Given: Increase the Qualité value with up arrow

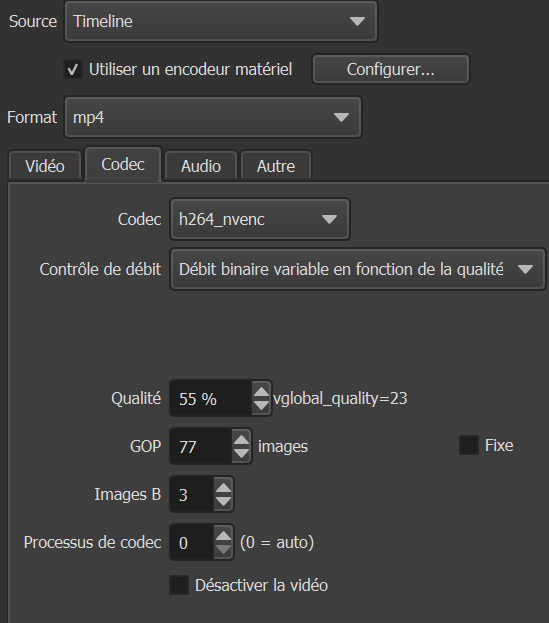Looking at the screenshot, I should [261, 392].
